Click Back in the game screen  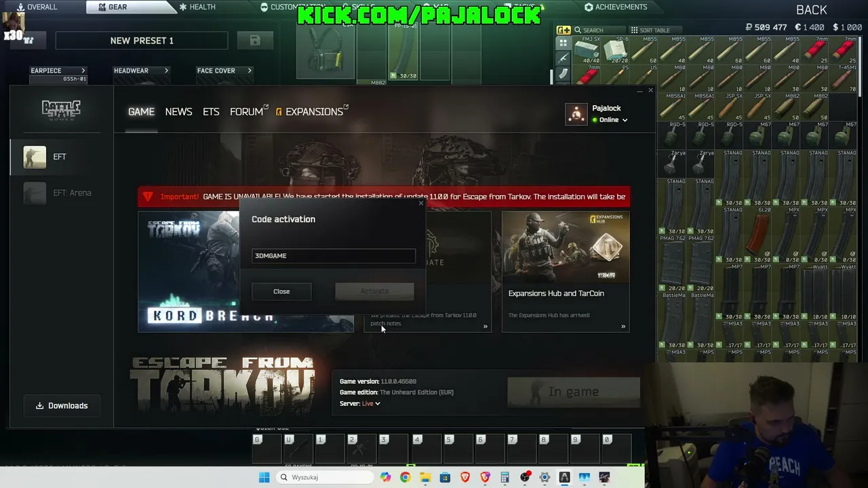pyautogui.click(x=811, y=9)
